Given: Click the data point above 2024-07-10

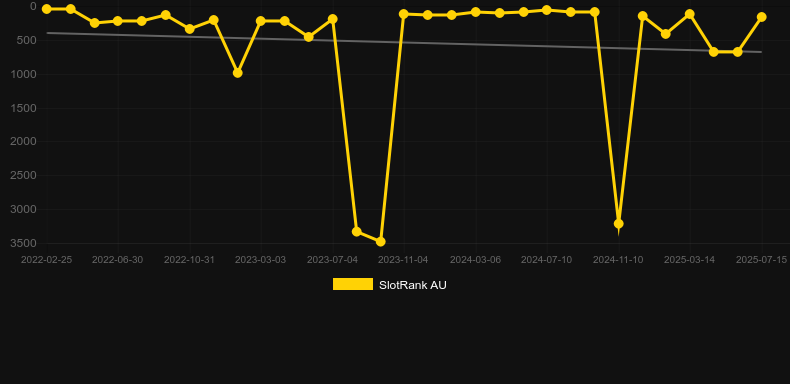Looking at the screenshot, I should click(x=547, y=10).
